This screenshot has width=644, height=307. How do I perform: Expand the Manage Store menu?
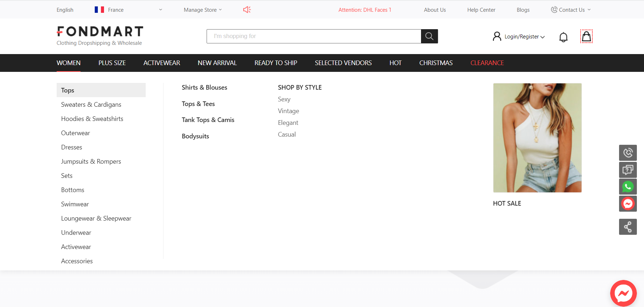(x=203, y=10)
